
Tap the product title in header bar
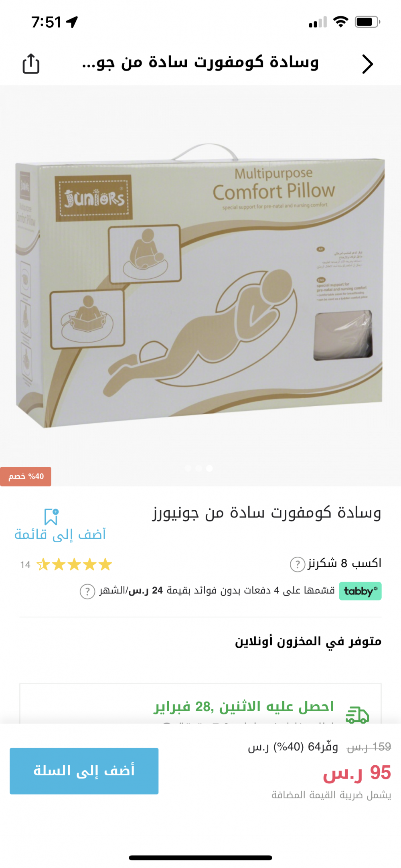[x=200, y=63]
